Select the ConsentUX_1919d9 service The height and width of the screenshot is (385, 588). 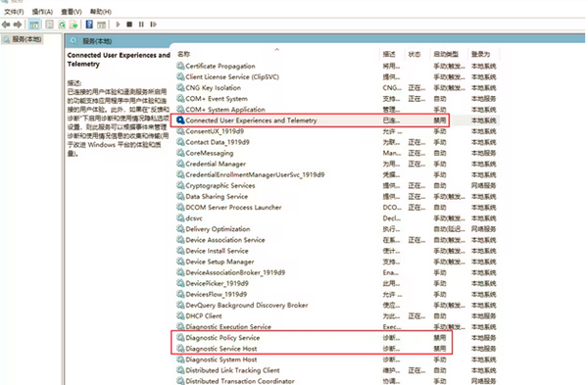coord(336,131)
